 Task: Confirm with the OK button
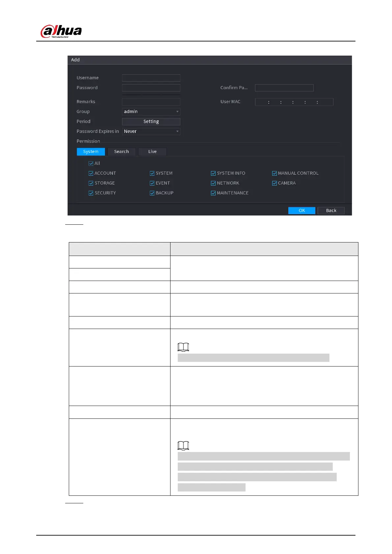(302, 211)
